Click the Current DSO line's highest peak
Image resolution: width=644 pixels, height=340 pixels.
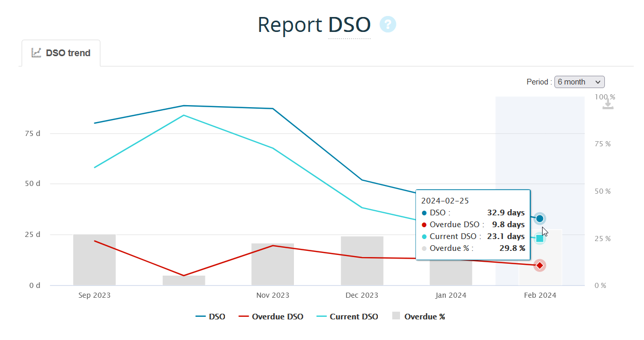click(x=184, y=115)
